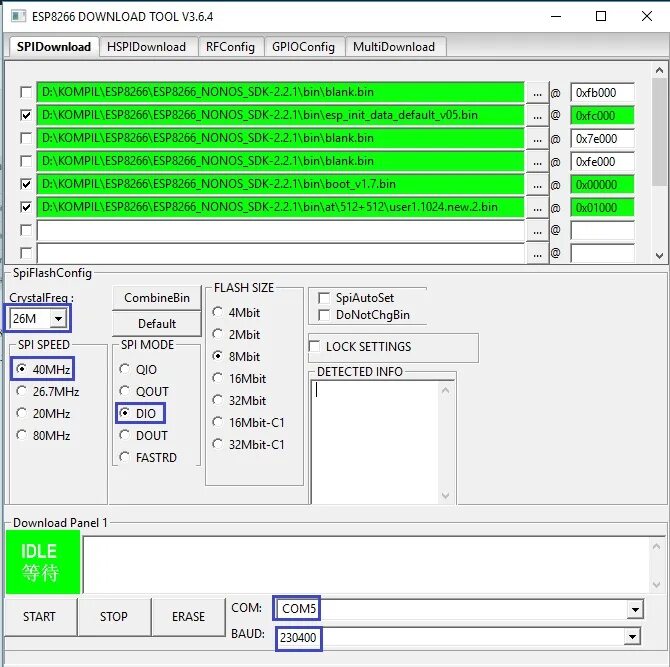This screenshot has width=670, height=667.
Task: Maximize the download tool window
Action: click(x=601, y=16)
